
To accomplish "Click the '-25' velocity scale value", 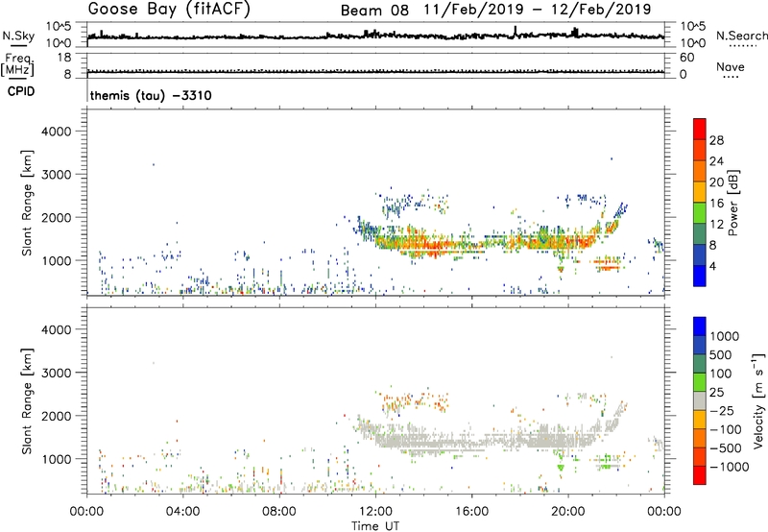I will pos(722,410).
